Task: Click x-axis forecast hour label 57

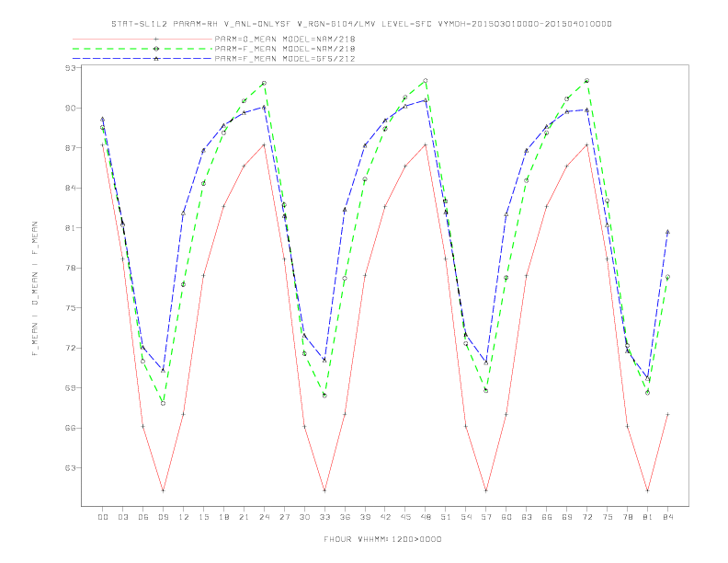Action: pyautogui.click(x=486, y=517)
